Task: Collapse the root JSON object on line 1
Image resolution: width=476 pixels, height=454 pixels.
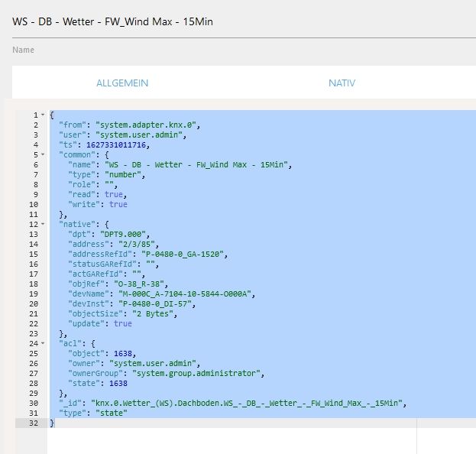Action: coord(43,115)
